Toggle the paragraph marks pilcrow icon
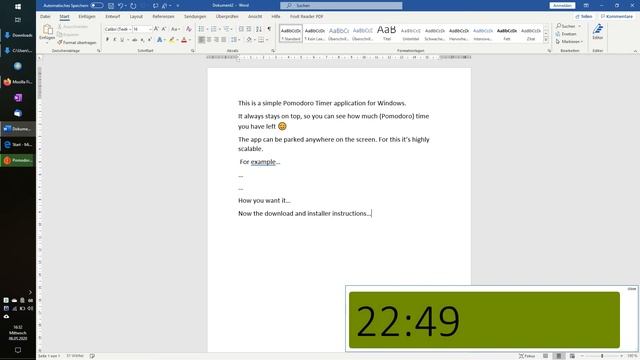The height and width of the screenshot is (360, 640). (x=269, y=29)
